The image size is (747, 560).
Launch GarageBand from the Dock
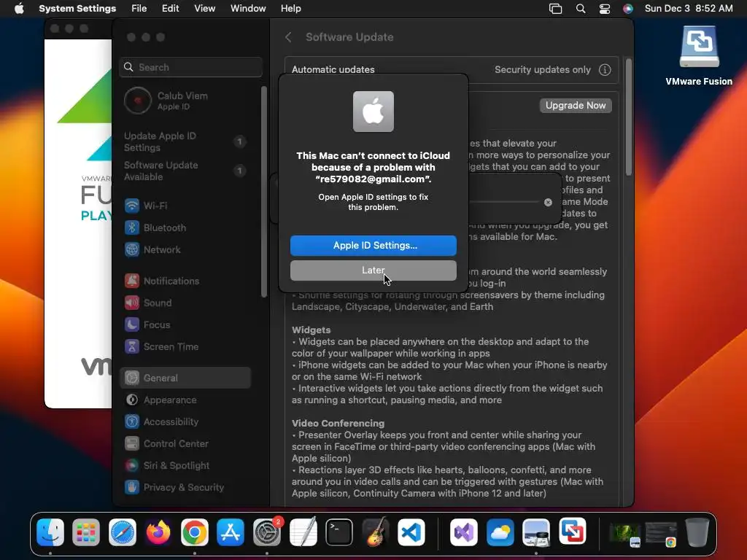click(376, 532)
